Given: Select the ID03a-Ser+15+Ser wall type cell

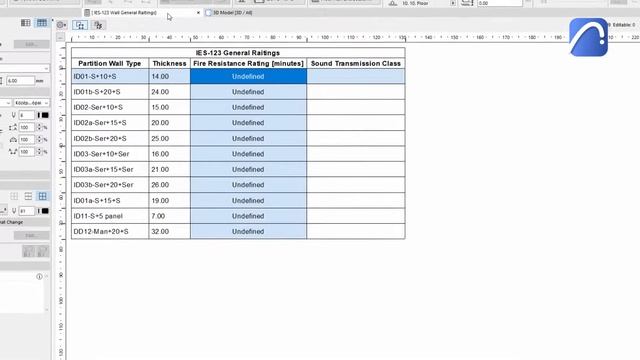Looking at the screenshot, I should pyautogui.click(x=110, y=169).
